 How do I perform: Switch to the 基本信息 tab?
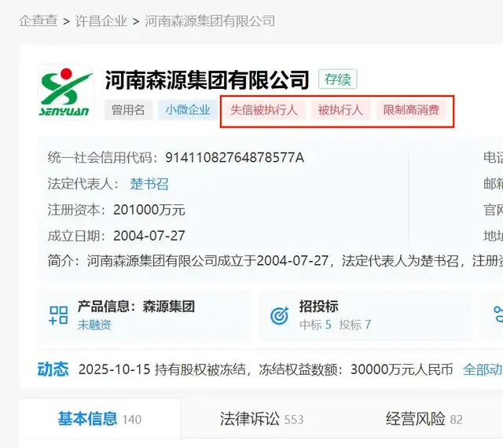point(100,419)
